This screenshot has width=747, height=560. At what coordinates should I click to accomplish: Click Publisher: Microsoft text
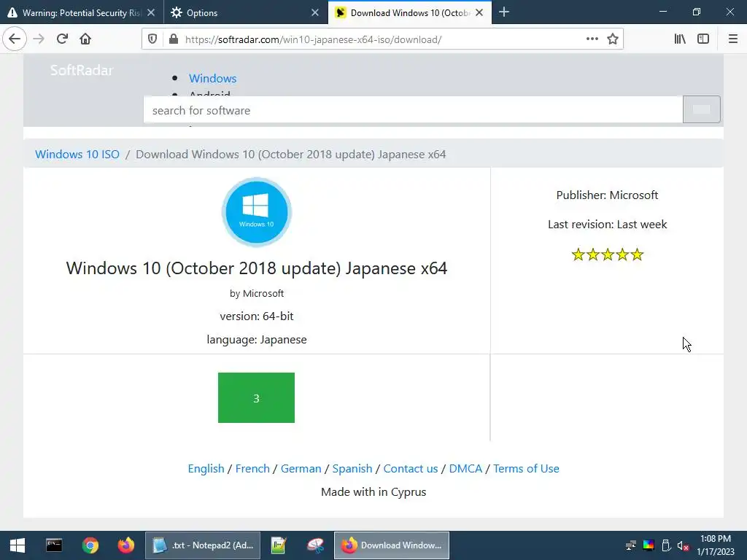coord(607,195)
